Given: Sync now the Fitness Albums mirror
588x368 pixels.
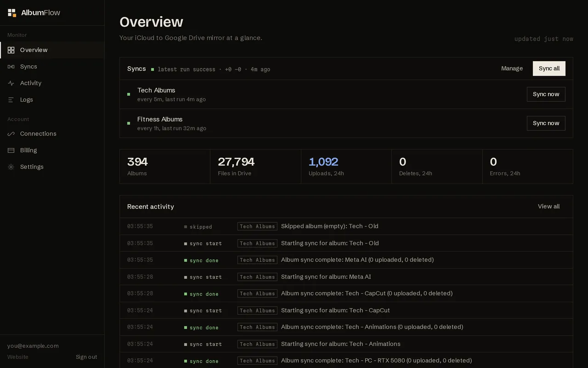Looking at the screenshot, I should click(546, 123).
